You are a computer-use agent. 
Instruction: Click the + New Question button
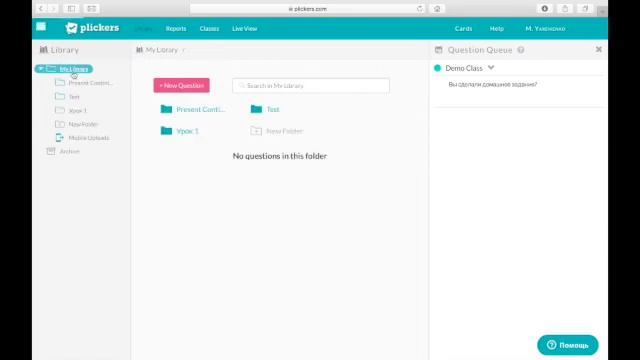(x=182, y=85)
